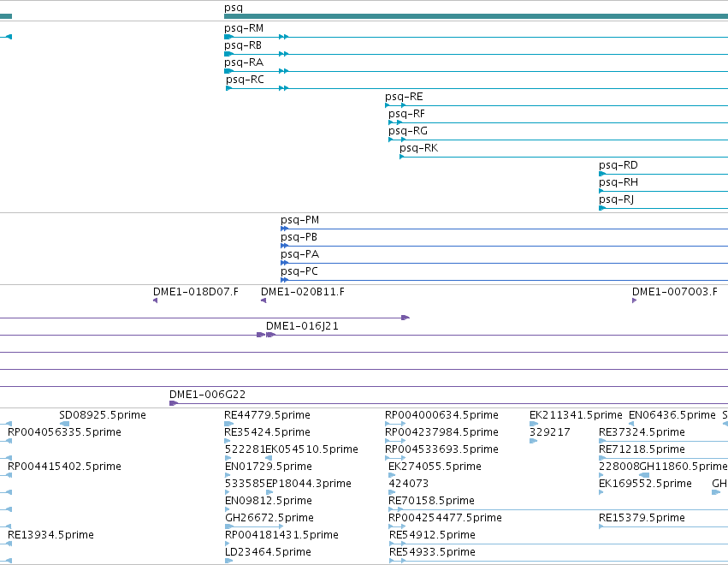
Task: Click the psq-RK transcript intron line
Action: coord(565,157)
